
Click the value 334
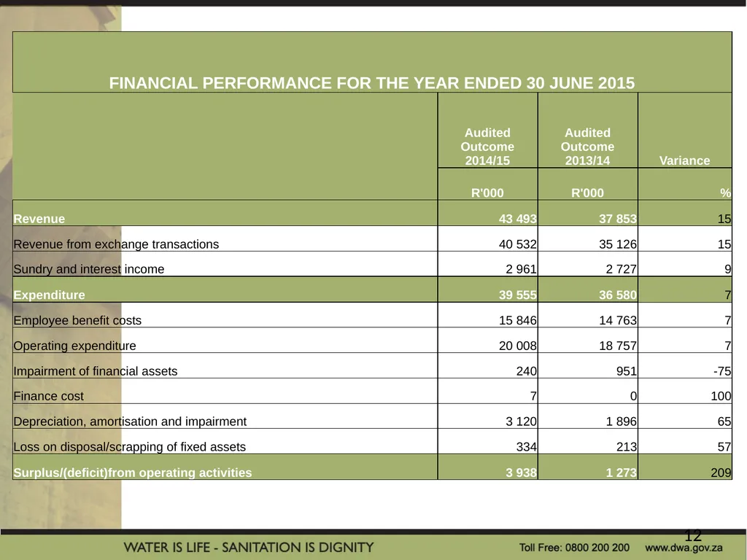(x=527, y=447)
